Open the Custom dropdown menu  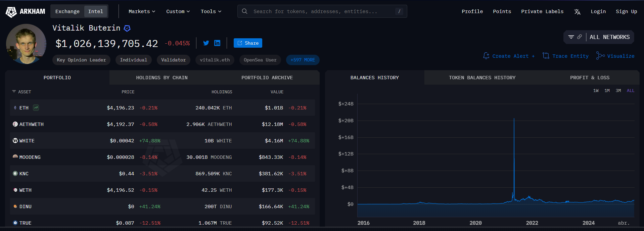click(x=178, y=11)
